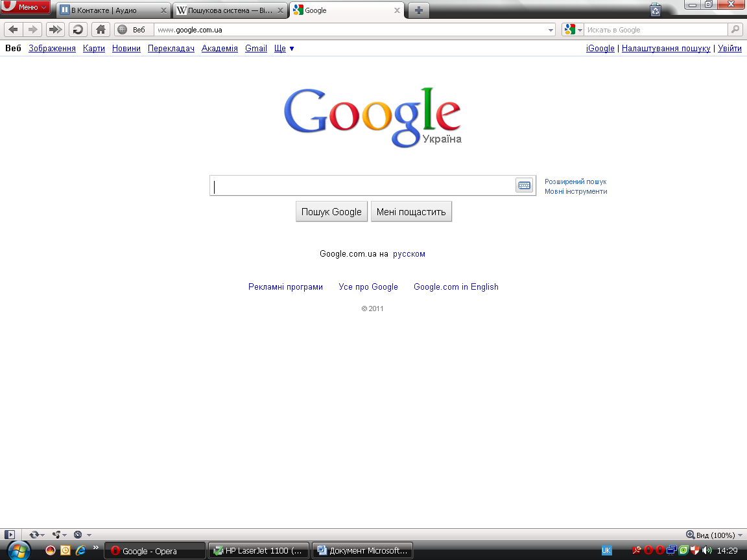Switch Google to русском language link

click(409, 254)
